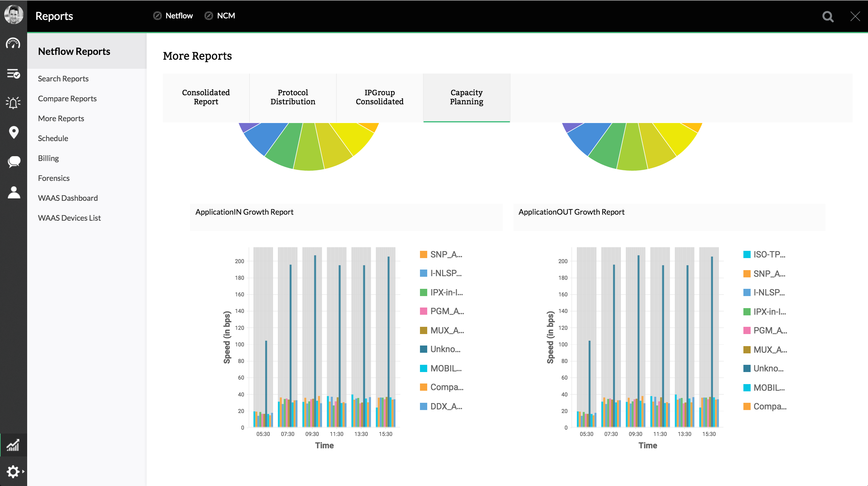The height and width of the screenshot is (486, 868).
Task: Open the dashboard speedometer icon in the sidebar
Action: [x=13, y=44]
